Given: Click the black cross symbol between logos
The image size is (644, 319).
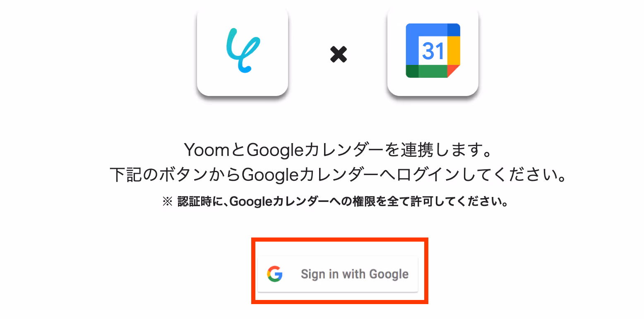Looking at the screenshot, I should pos(338,54).
